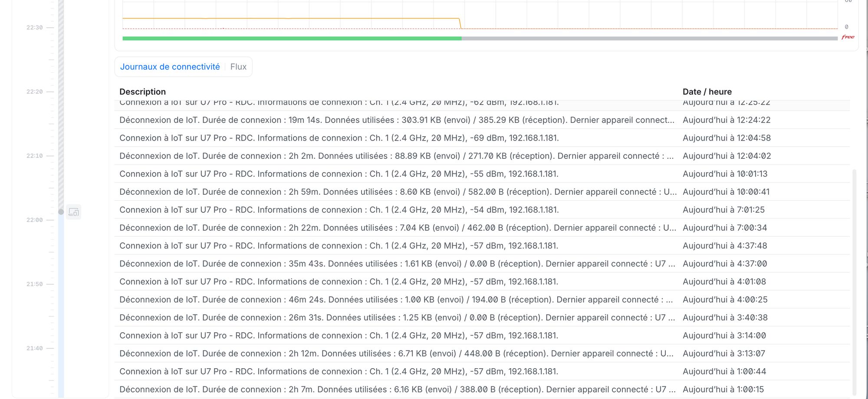Viewport: 868px width, 399px height.
Task: Click the orange signal line in the chart
Action: (x=291, y=18)
